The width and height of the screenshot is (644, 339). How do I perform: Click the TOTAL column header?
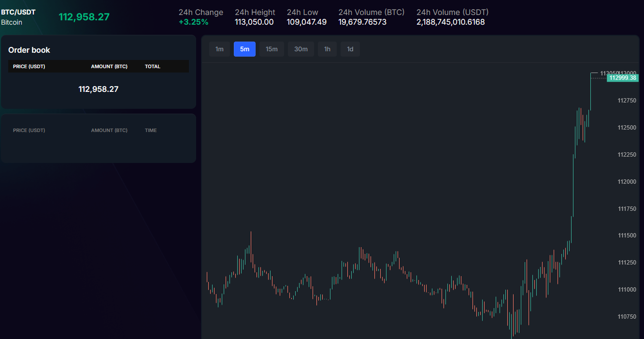pos(152,66)
